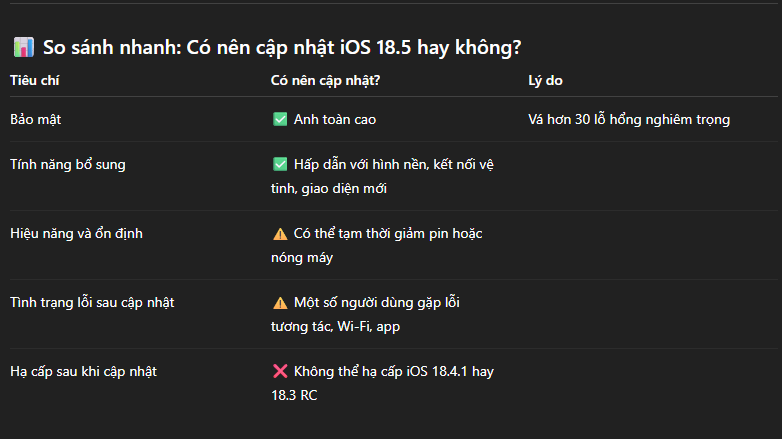This screenshot has height=439, width=782.
Task: Click the 'Tiêu chí' column header
Action: [35, 80]
